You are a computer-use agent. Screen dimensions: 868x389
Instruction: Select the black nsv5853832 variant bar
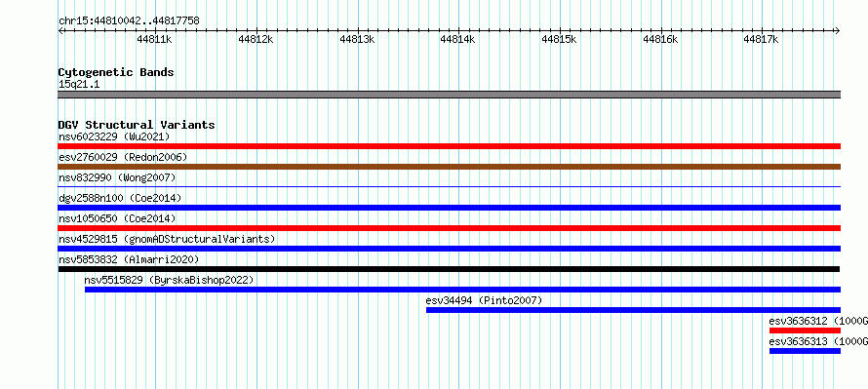click(x=449, y=269)
